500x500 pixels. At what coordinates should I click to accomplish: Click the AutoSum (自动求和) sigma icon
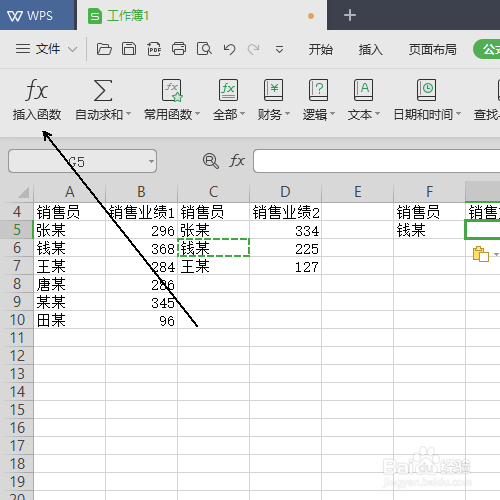(103, 90)
